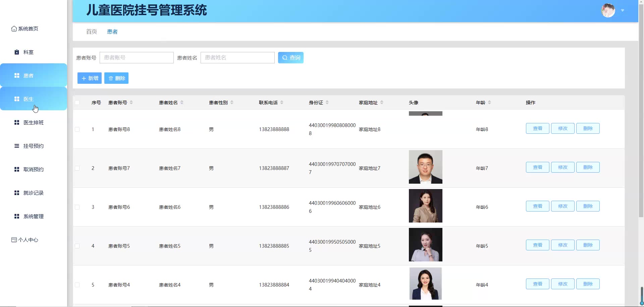
Task: Go to 首页 in the breadcrumb
Action: 91,32
